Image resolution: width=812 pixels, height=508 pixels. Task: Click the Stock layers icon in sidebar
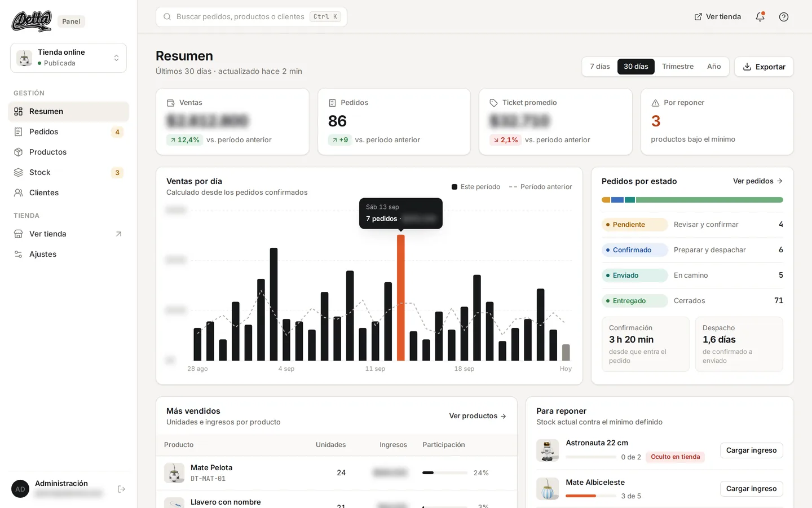tap(19, 173)
